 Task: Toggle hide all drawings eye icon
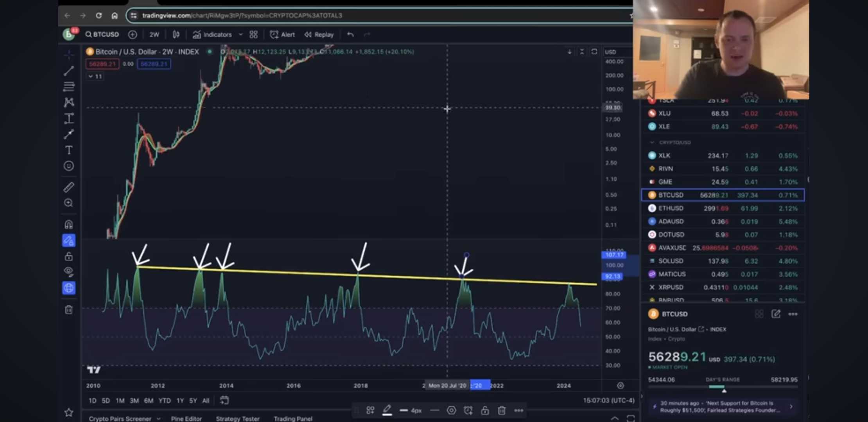[69, 272]
